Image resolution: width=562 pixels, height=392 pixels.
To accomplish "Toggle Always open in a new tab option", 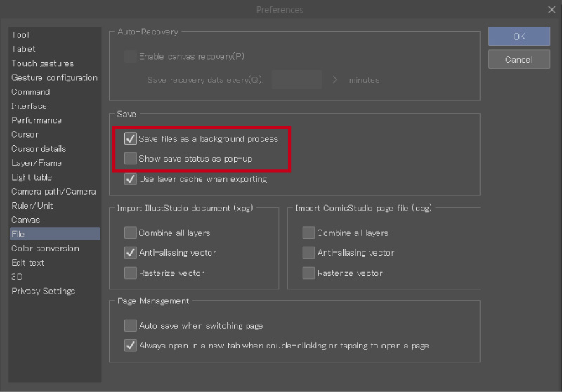I will coord(131,346).
